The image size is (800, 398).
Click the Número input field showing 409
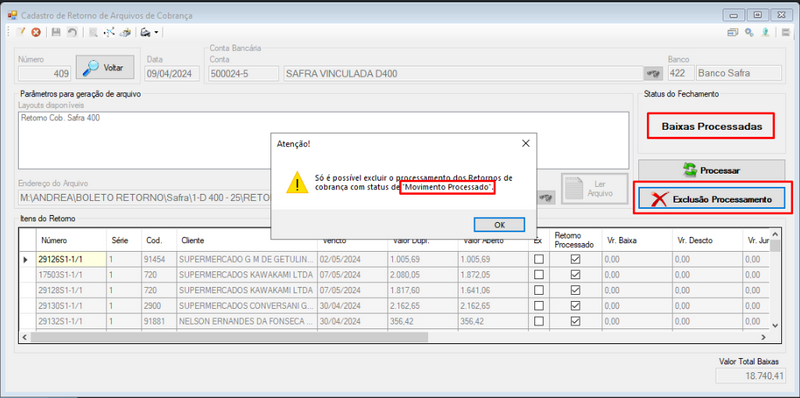(44, 73)
